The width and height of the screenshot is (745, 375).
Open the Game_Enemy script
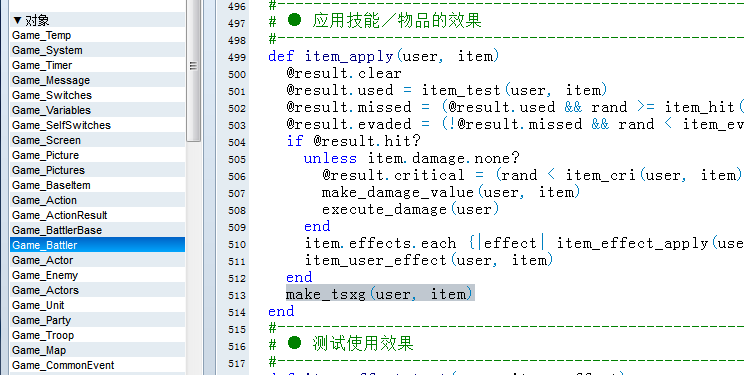pyautogui.click(x=97, y=275)
